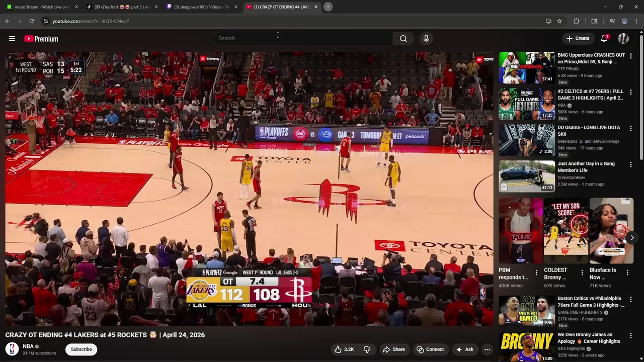Reload the page with refresh icon
644x362 pixels.
click(31, 21)
